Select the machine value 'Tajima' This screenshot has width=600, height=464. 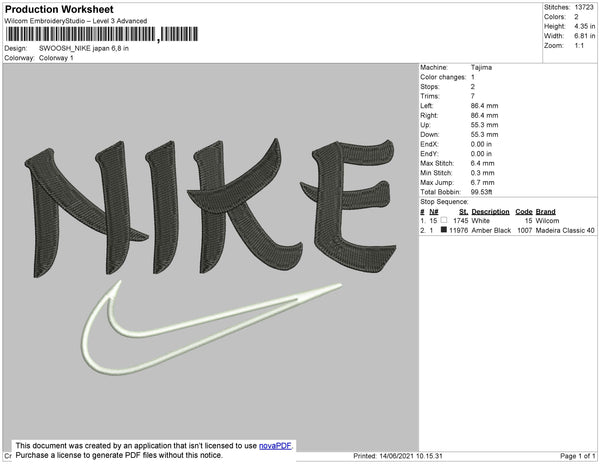click(x=481, y=67)
